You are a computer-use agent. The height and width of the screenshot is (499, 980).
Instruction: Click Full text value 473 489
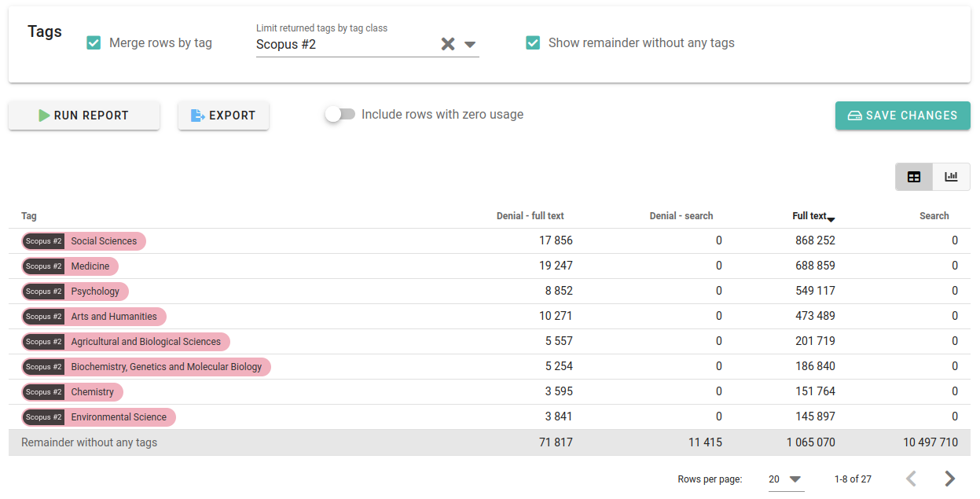coord(815,316)
